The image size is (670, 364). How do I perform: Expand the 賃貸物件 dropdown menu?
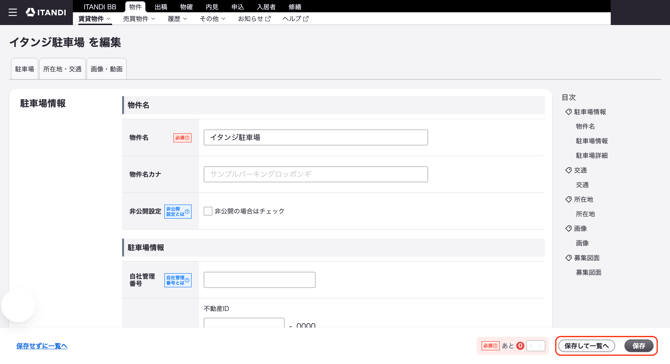click(x=94, y=19)
